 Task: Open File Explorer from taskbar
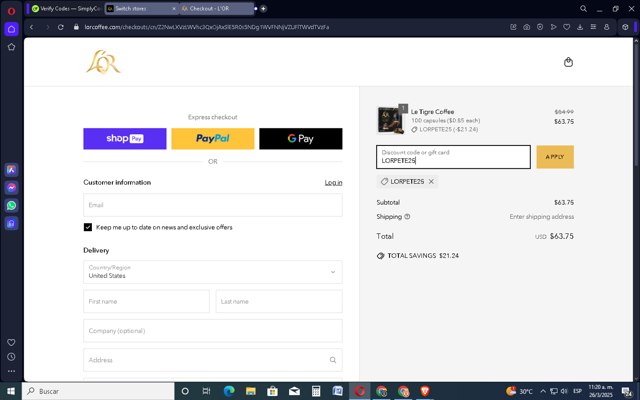click(x=251, y=391)
